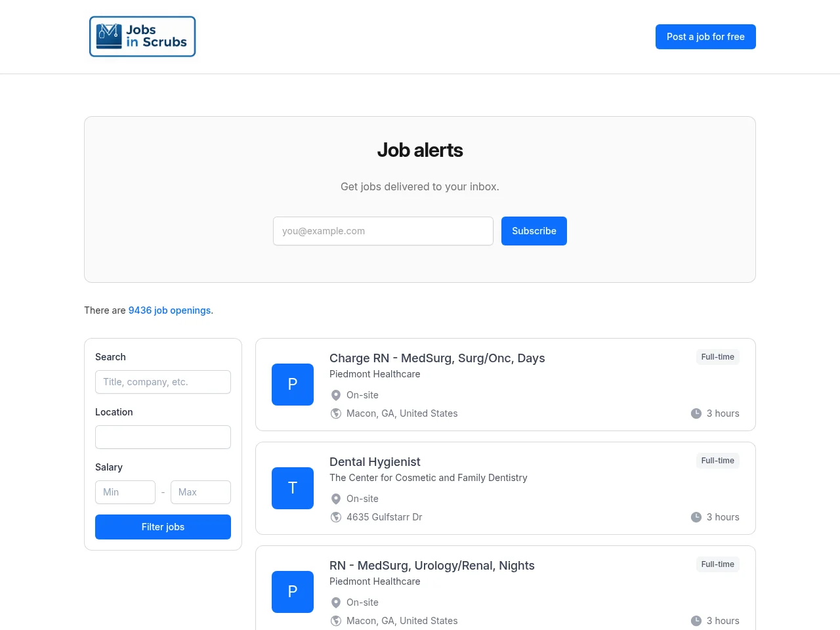Subscribe to job alerts
Screen dimensions: 840x630
(x=534, y=231)
